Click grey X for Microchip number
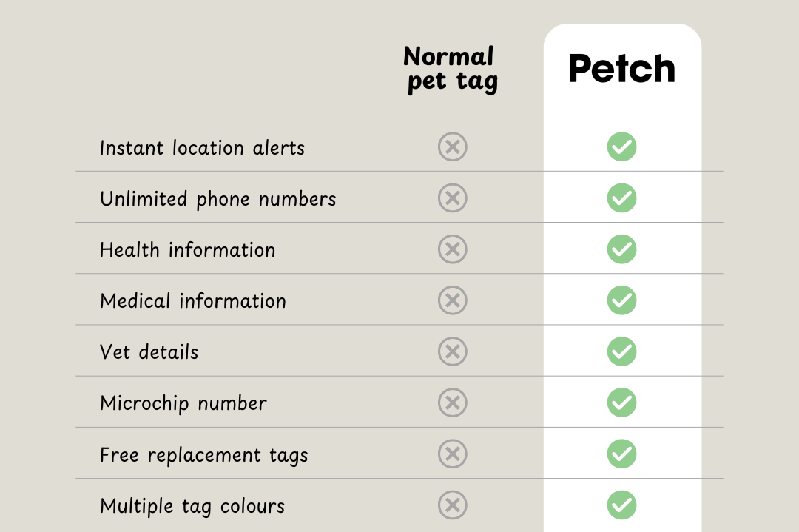Screen dimensions: 799x532 tap(452, 402)
